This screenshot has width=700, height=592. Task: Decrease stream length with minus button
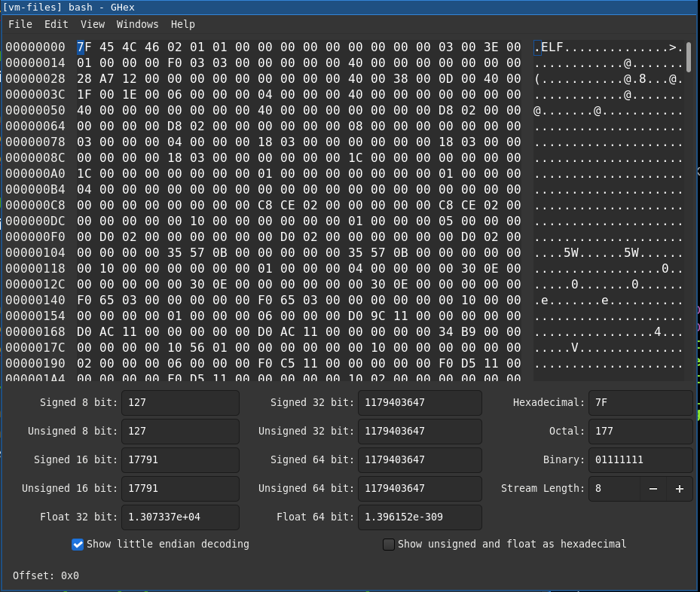[x=653, y=489]
